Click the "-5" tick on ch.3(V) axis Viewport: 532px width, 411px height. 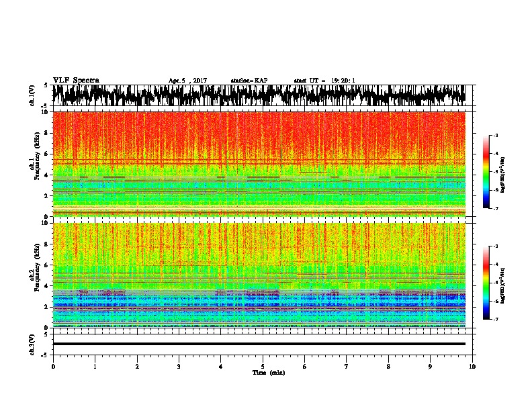pyautogui.click(x=45, y=355)
